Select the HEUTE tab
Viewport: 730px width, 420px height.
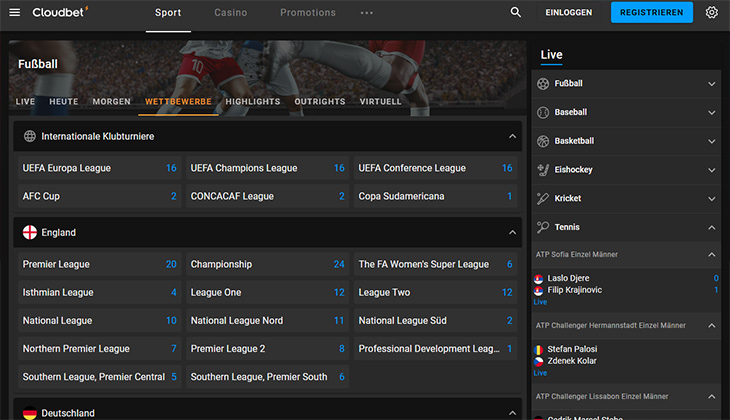[64, 102]
